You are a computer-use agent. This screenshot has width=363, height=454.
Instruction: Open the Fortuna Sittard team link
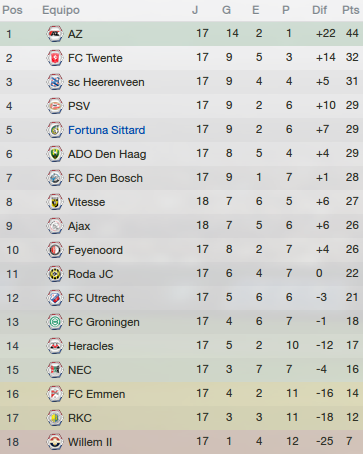click(x=107, y=130)
